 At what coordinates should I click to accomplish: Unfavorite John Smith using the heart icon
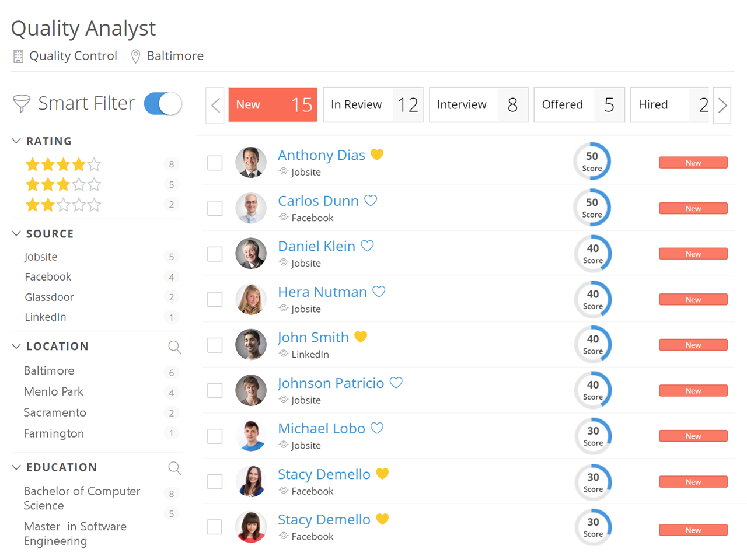(x=361, y=337)
